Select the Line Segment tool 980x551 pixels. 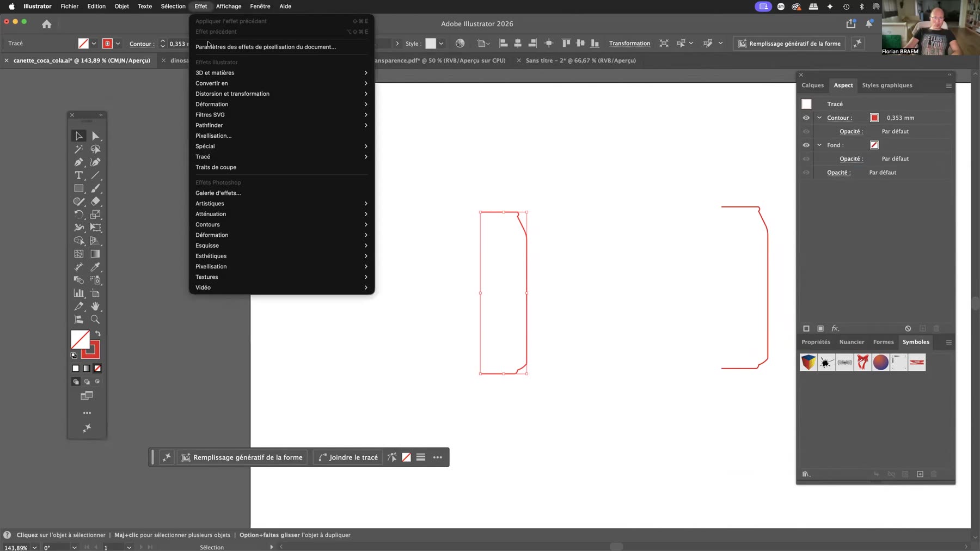point(96,175)
